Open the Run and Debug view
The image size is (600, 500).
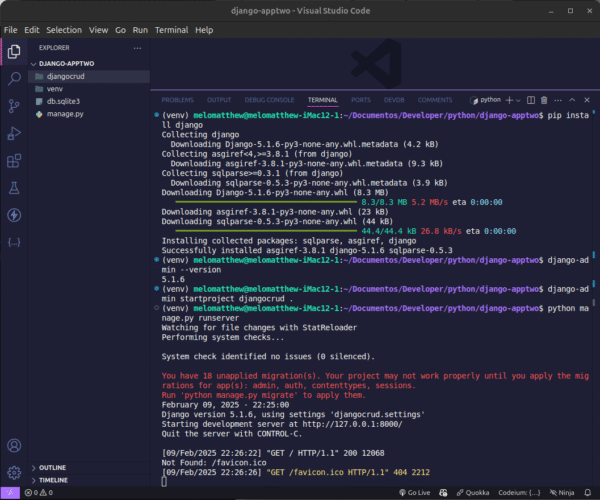point(14,134)
